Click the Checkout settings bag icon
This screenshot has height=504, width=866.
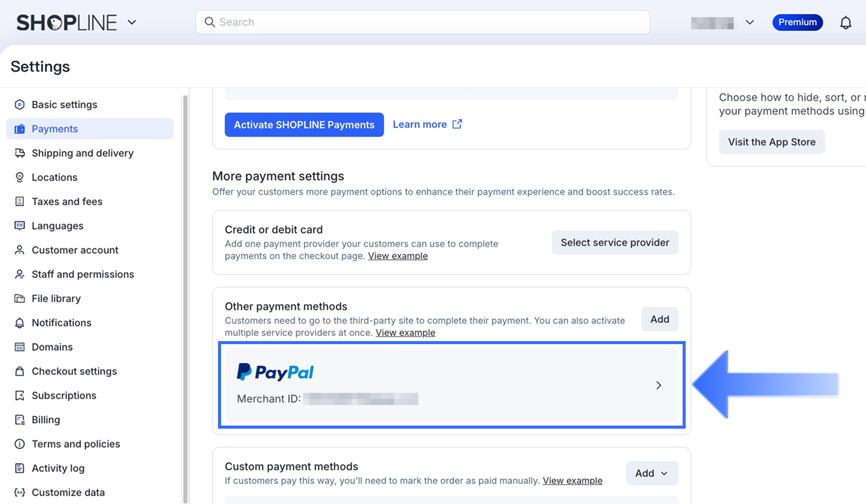(19, 371)
